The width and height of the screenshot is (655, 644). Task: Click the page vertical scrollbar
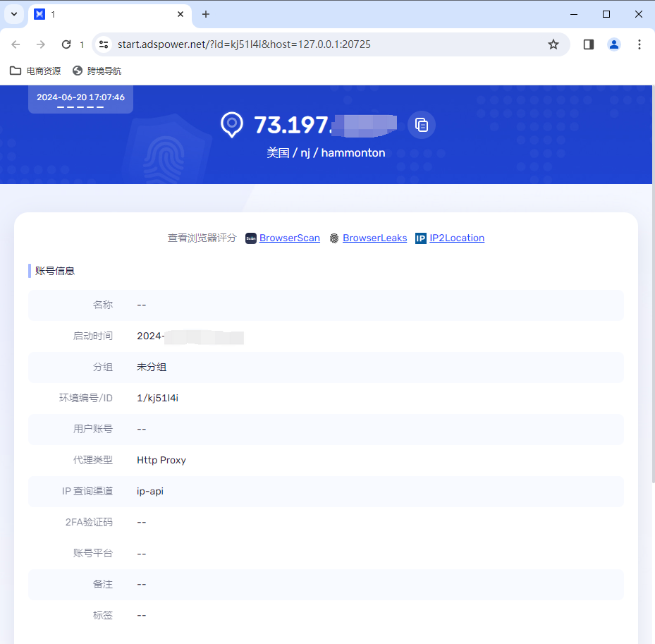point(653,284)
